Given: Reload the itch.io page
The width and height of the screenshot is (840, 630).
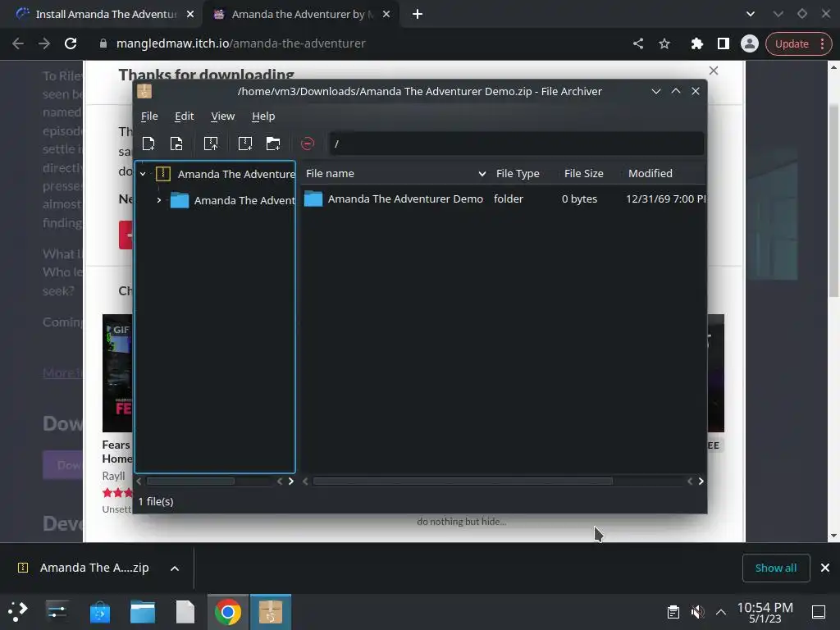Looking at the screenshot, I should 71,43.
